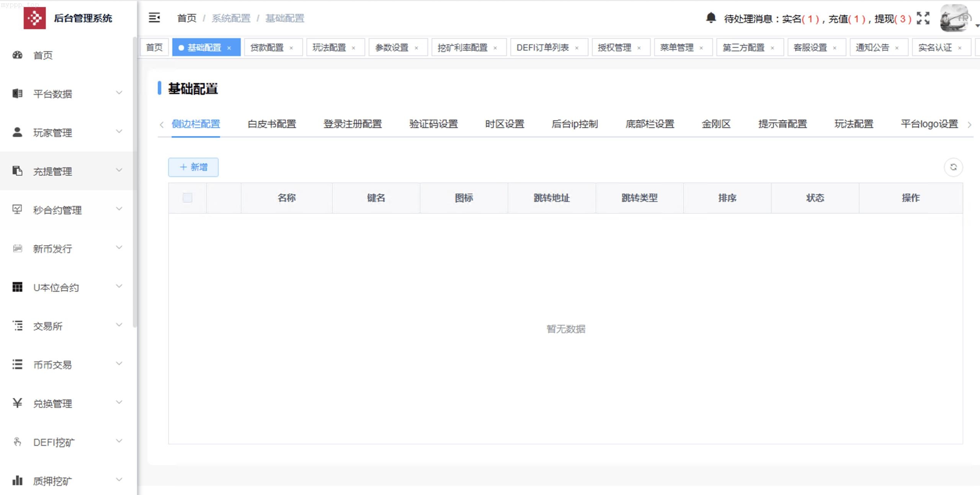This screenshot has width=980, height=495.
Task: Open 新币发行 calendar icon
Action: (x=17, y=248)
